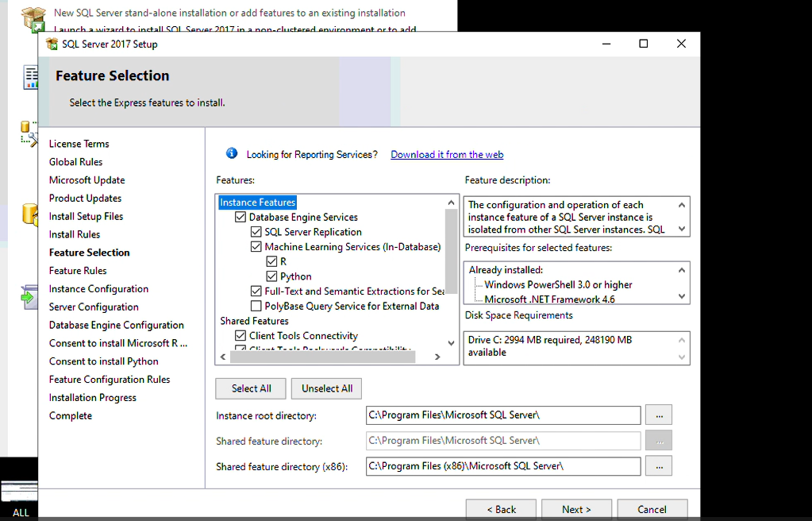Viewport: 812px width, 521px height.
Task: Uncheck the R feature checkbox
Action: pyautogui.click(x=271, y=261)
